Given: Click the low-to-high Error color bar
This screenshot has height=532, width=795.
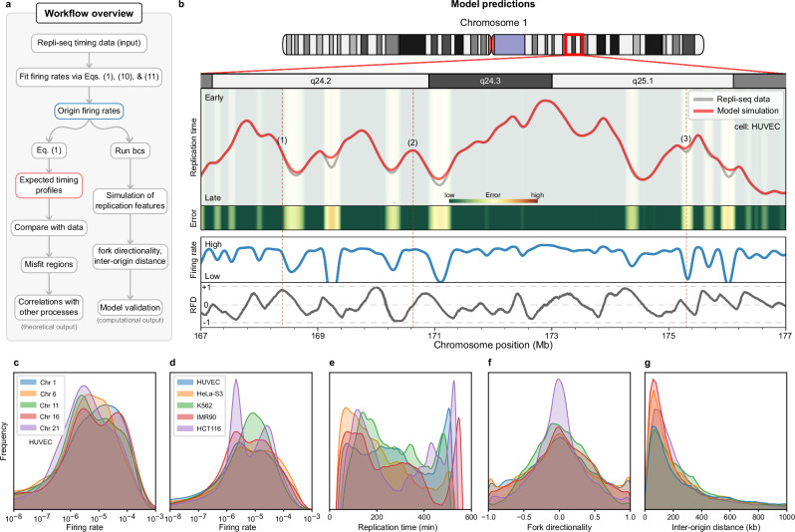Looking at the screenshot, I should tap(493, 201).
